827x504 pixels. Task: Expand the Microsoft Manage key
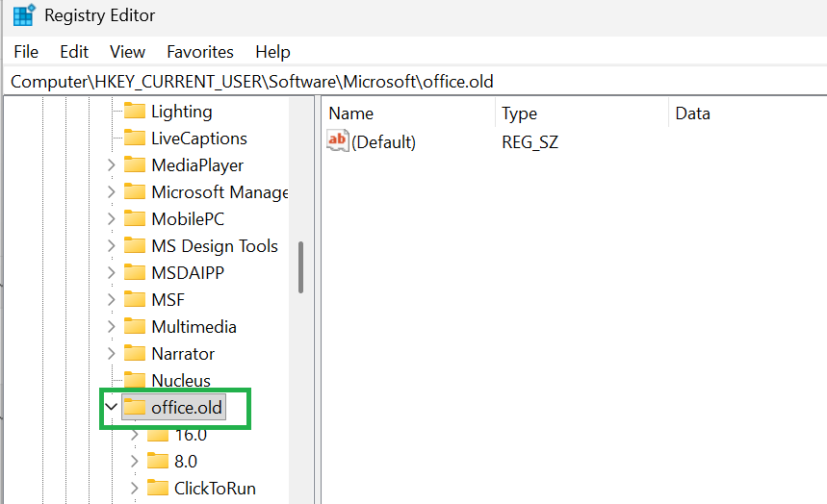[x=111, y=192]
